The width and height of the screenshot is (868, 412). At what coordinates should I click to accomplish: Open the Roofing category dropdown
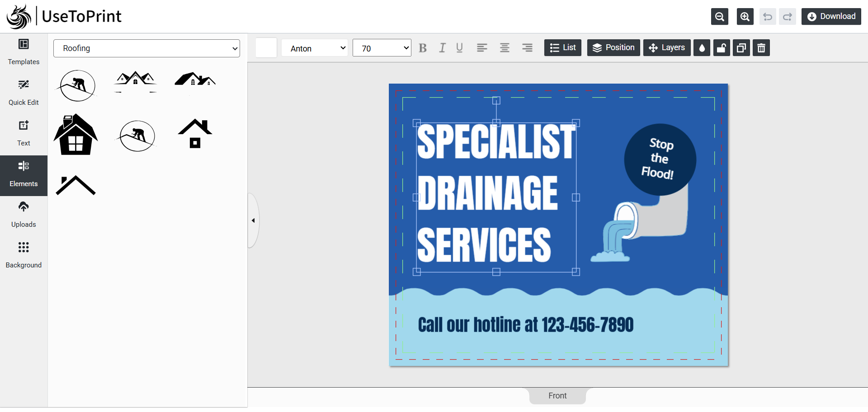pos(146,48)
